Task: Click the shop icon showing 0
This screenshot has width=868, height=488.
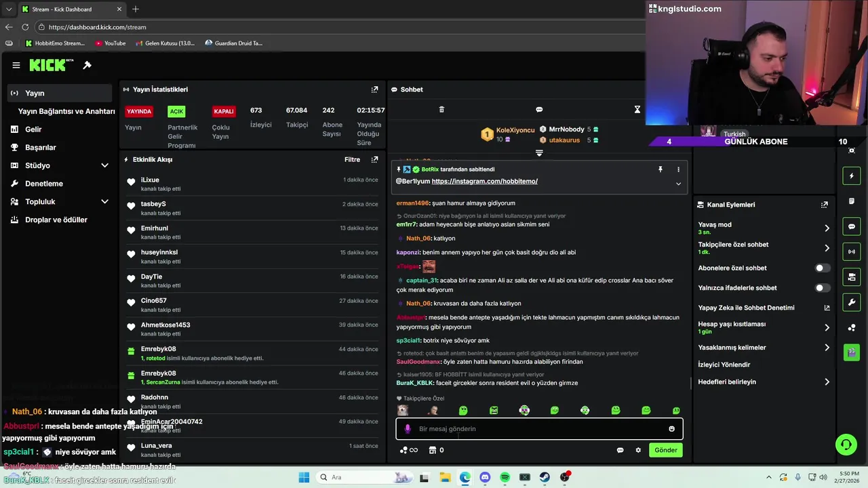Action: click(x=436, y=450)
